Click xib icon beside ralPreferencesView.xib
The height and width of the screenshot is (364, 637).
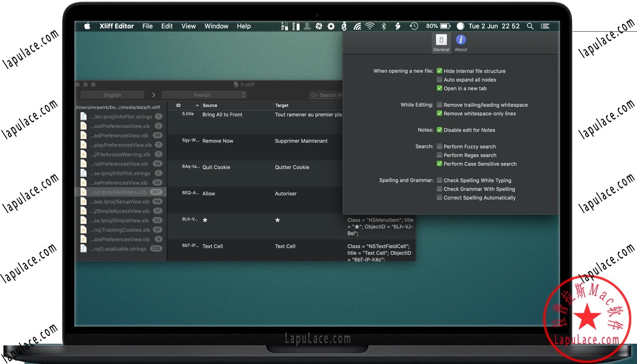click(83, 164)
